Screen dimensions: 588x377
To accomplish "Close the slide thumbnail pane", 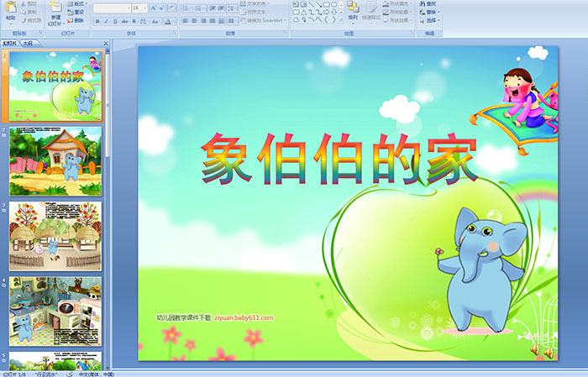I will 108,43.
